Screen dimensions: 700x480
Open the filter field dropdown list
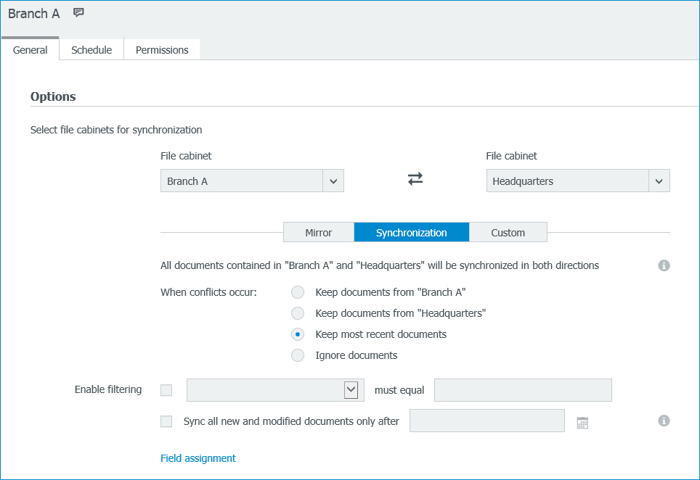[x=351, y=390]
